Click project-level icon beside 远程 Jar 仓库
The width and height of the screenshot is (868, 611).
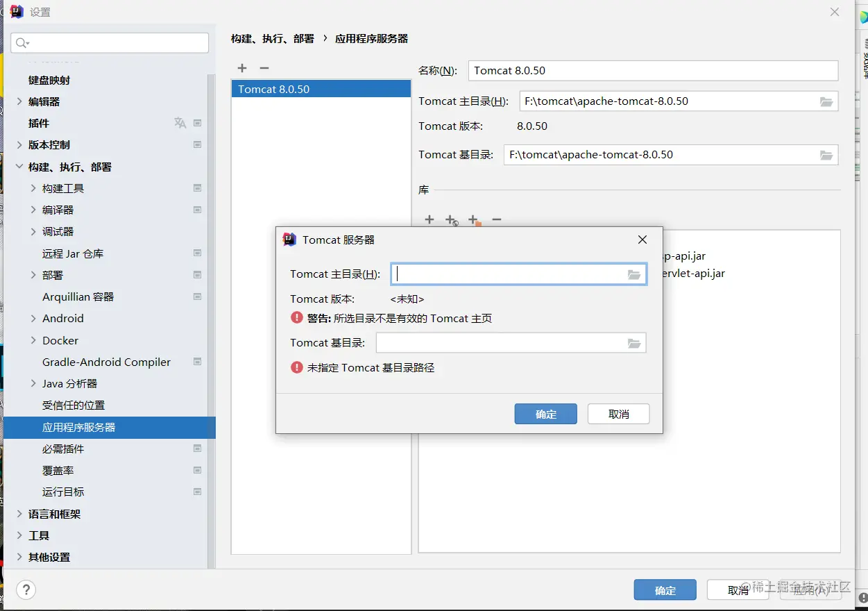[198, 253]
